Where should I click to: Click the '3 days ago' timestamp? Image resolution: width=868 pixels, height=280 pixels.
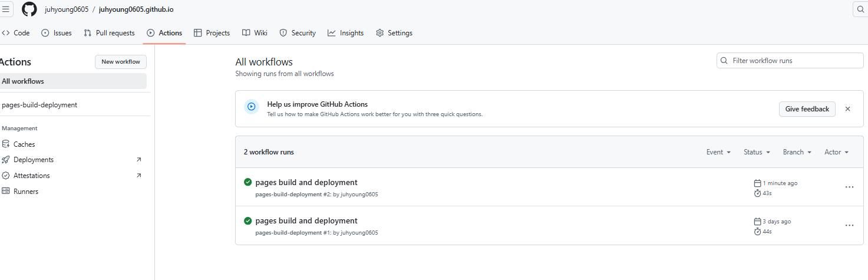coord(777,222)
